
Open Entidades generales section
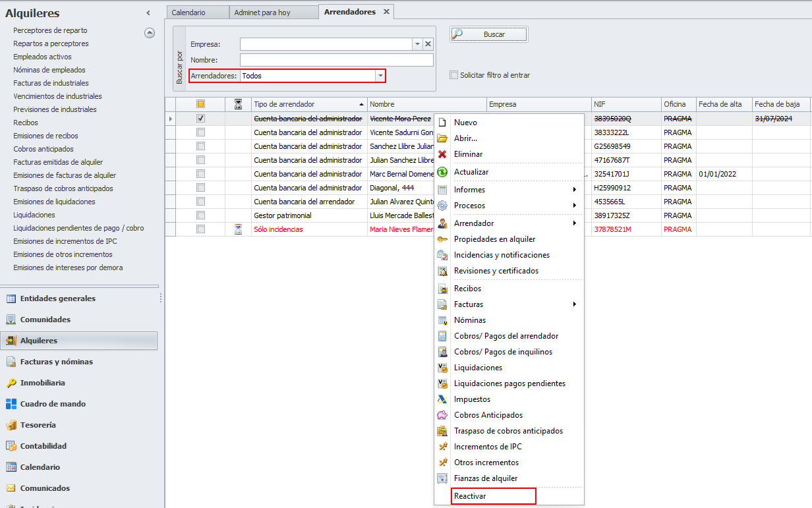tap(79, 298)
